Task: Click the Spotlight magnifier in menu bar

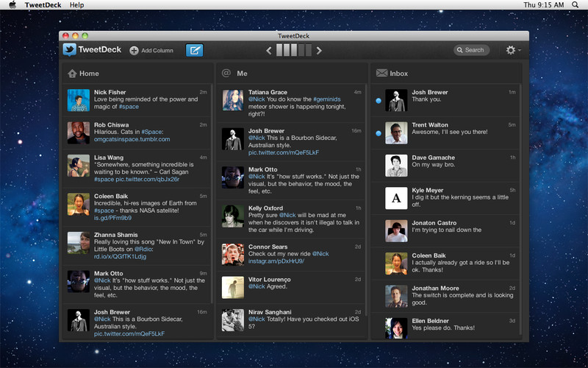Action: (577, 5)
